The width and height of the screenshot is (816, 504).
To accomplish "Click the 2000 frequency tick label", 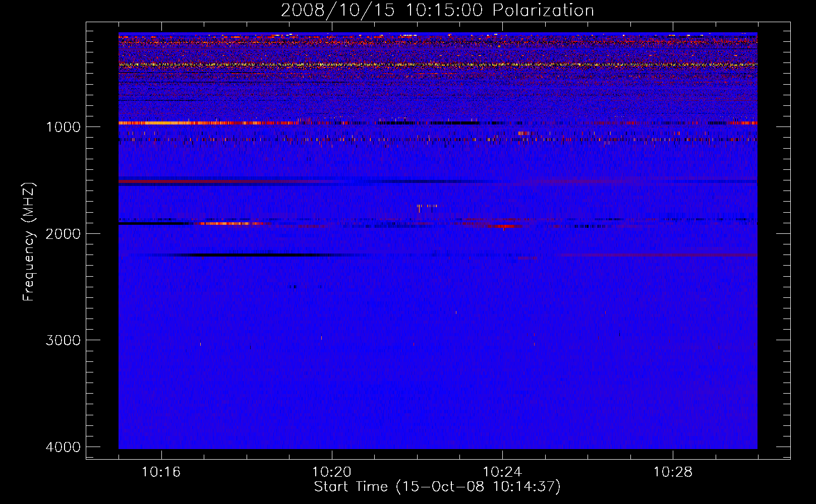I will [x=64, y=234].
